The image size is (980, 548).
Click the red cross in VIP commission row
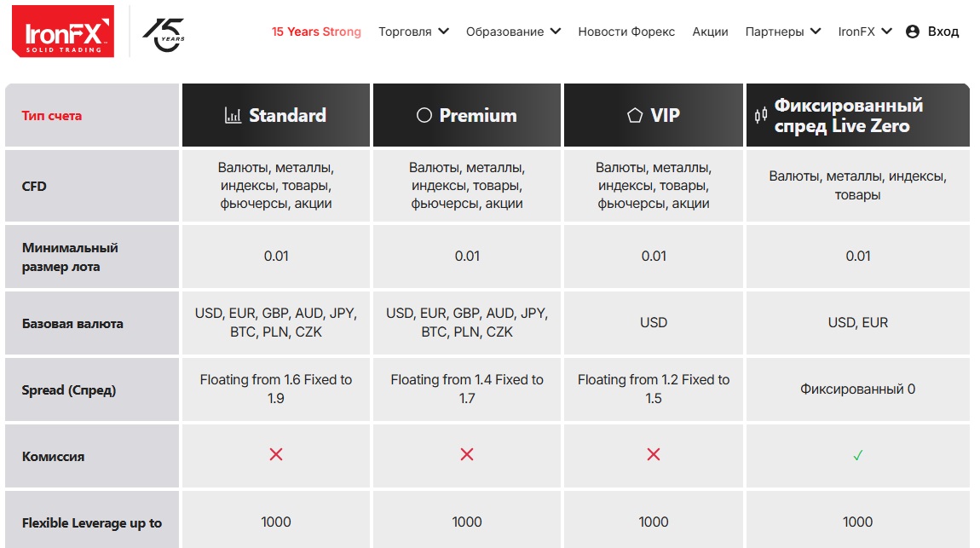click(x=653, y=454)
